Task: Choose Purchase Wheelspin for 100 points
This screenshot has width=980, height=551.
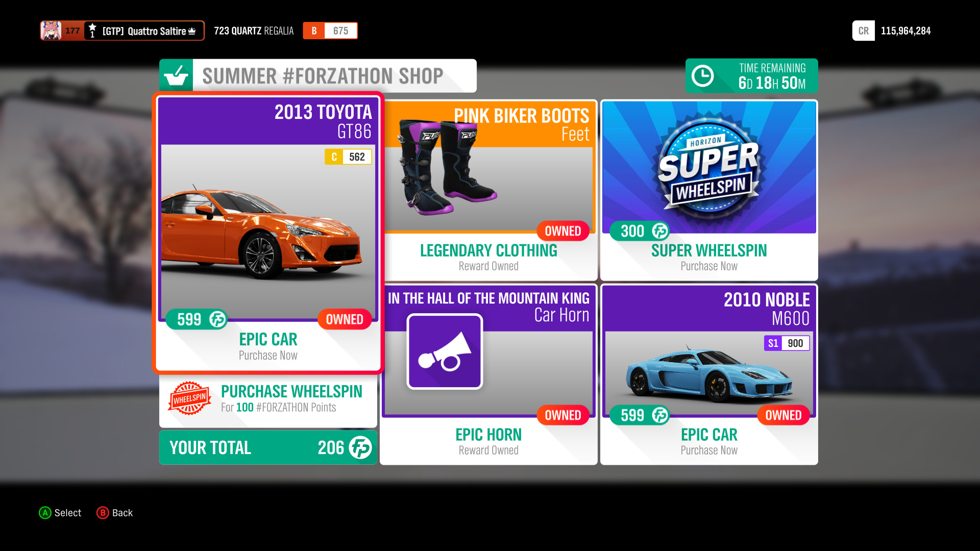Action: (268, 399)
